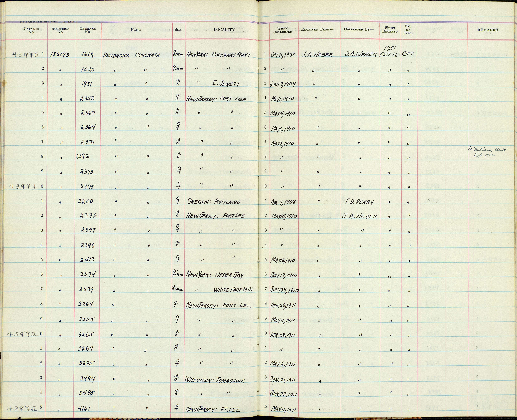
Task: Click the locality 'White Face Mtn'
Action: [x=233, y=290]
